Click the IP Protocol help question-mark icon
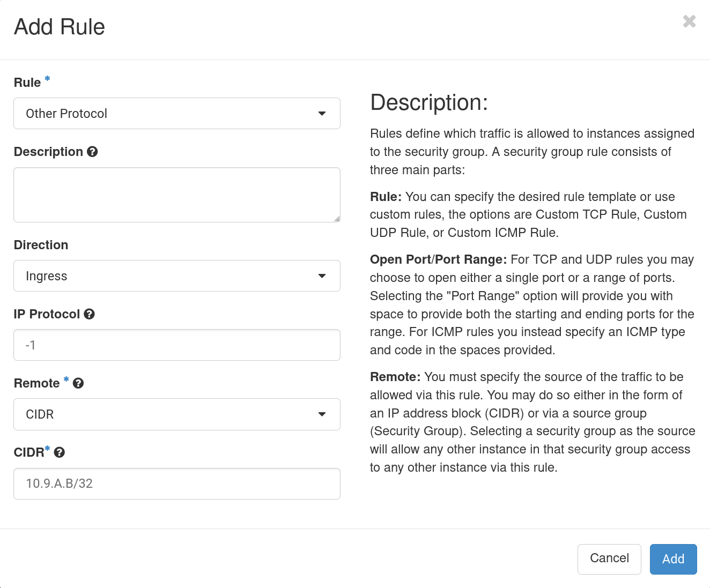Image resolution: width=710 pixels, height=588 pixels. click(90, 314)
